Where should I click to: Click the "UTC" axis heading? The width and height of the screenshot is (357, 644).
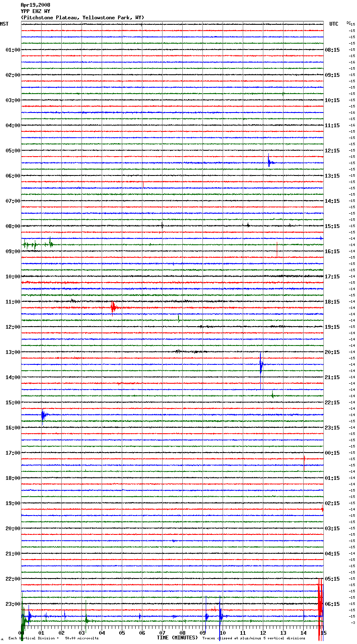click(x=334, y=24)
